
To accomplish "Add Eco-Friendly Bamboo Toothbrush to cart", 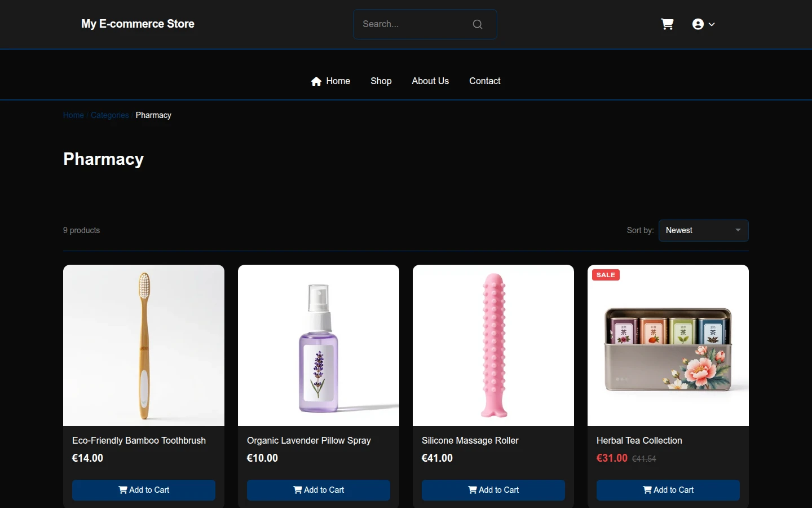I will [144, 490].
